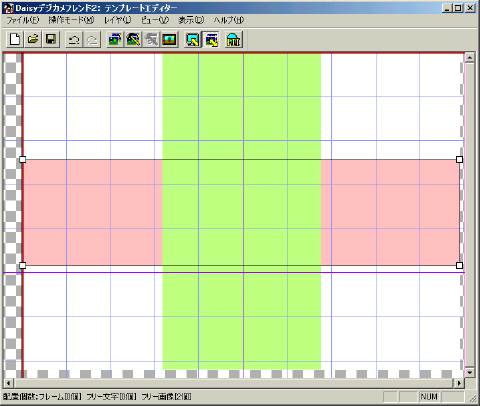This screenshot has height=406, width=480.
Task: Open a file with the folder icon
Action: 33,40
